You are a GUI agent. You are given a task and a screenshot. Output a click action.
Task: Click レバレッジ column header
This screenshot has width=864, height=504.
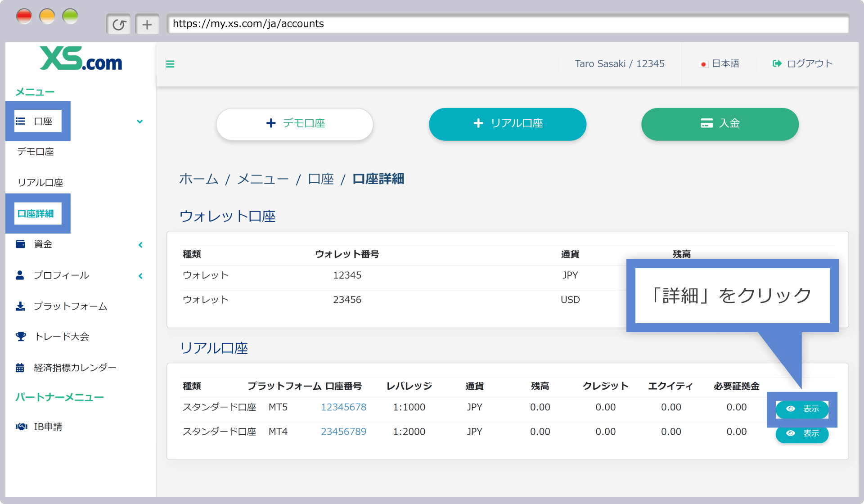point(409,386)
